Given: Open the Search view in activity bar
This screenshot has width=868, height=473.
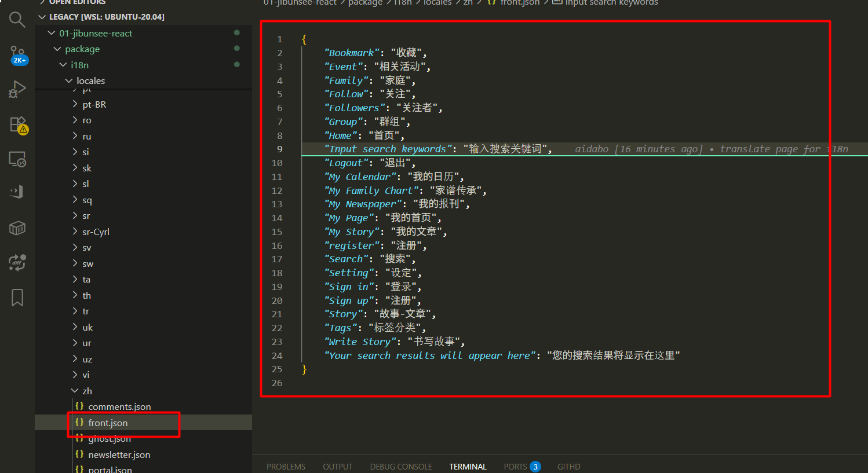Looking at the screenshot, I should [17, 20].
